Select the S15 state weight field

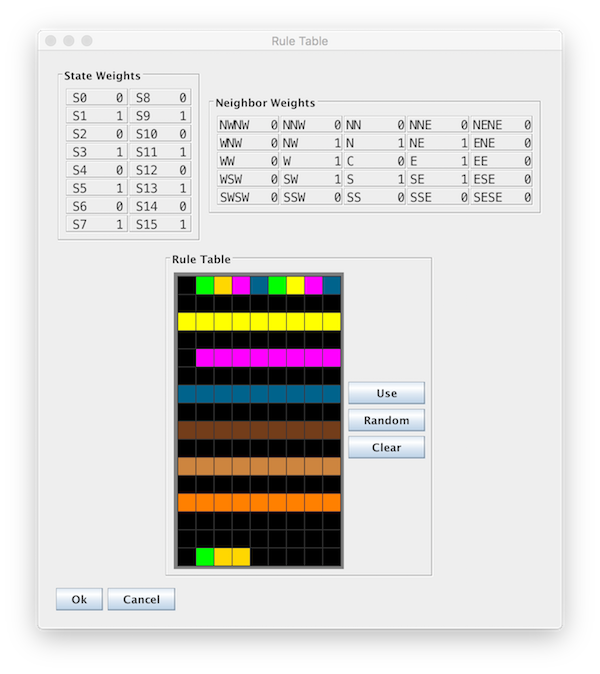click(x=160, y=224)
